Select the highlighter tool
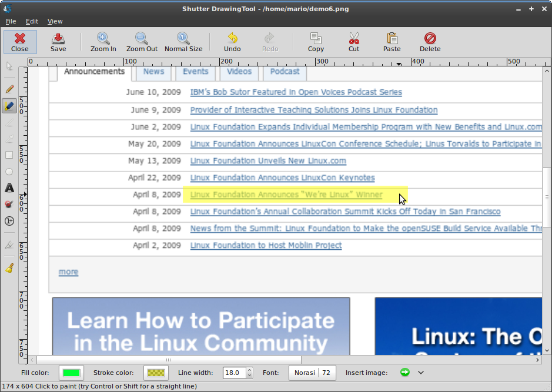 (x=9, y=106)
